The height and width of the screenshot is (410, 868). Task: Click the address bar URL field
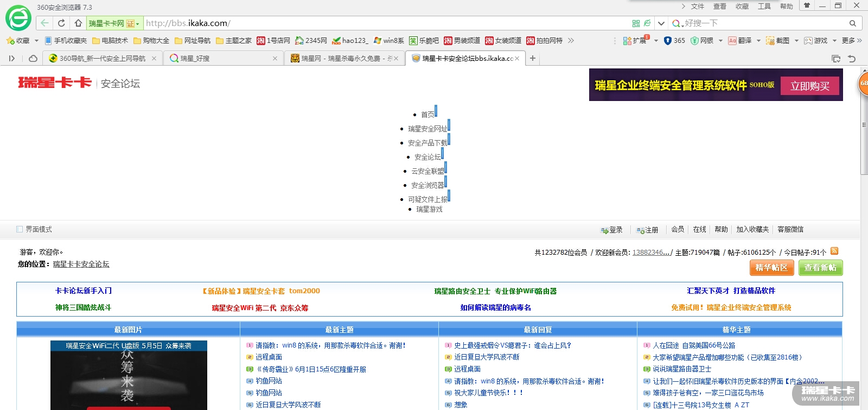click(385, 23)
